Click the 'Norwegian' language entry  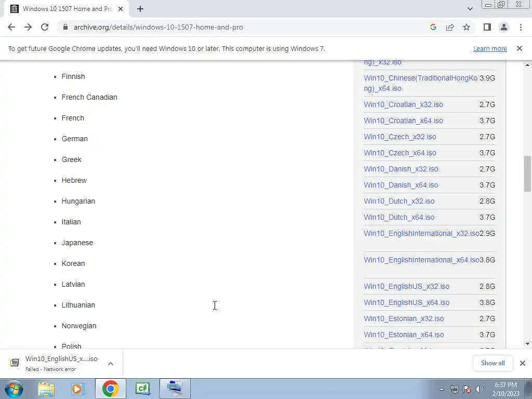pos(79,326)
